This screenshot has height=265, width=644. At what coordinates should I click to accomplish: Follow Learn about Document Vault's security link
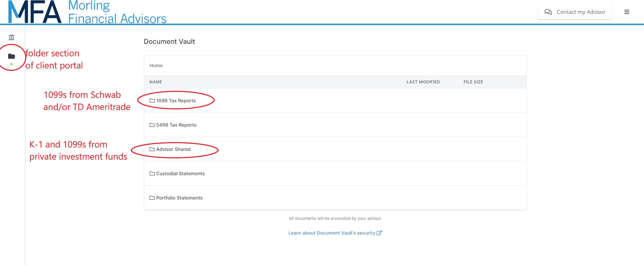coord(332,233)
